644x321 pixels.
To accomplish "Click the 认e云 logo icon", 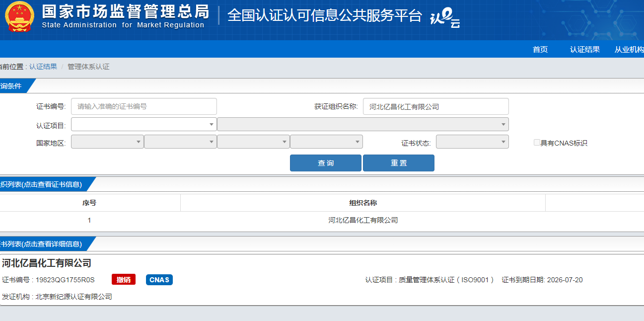I will 445,17.
